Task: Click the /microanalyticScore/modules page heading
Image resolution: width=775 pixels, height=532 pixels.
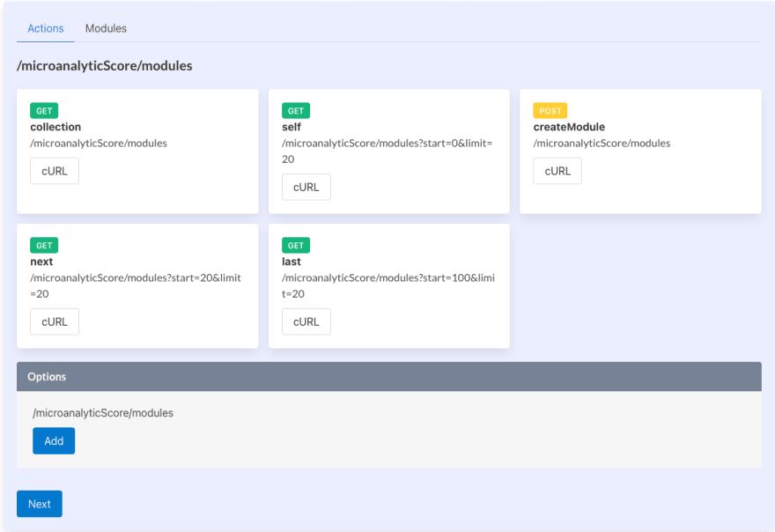Action: click(104, 66)
